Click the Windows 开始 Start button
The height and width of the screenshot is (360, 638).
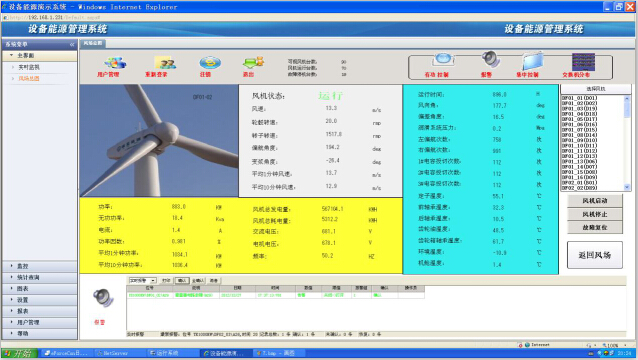coord(20,353)
